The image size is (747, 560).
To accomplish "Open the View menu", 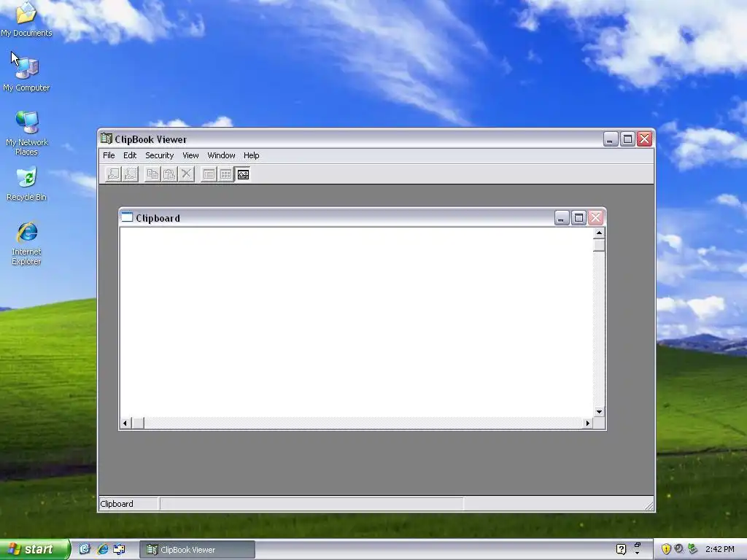I will coord(190,155).
